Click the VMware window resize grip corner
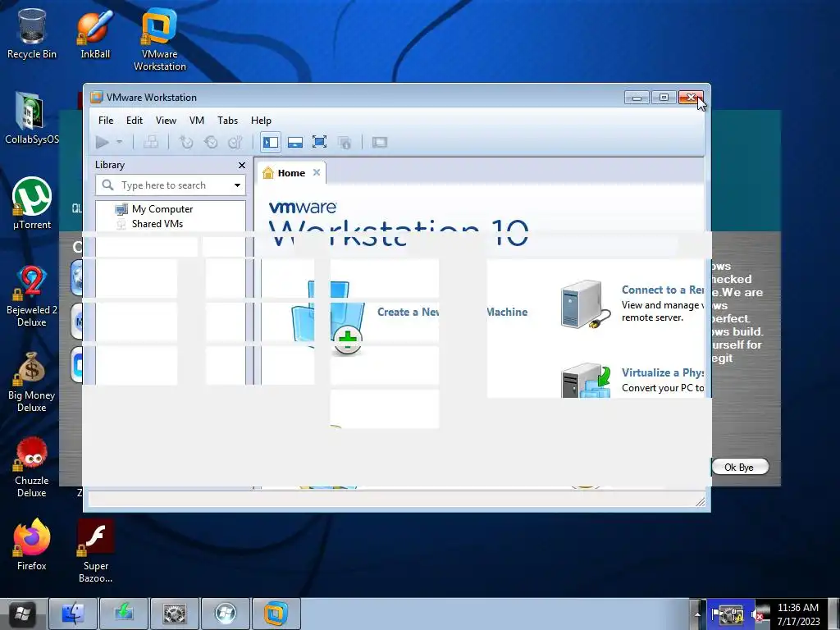This screenshot has height=630, width=840. (x=700, y=501)
